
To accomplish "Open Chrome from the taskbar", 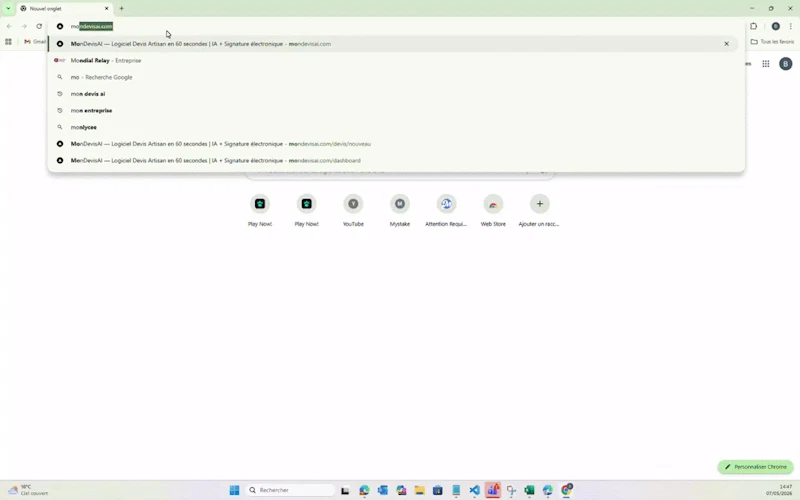I will 566,490.
